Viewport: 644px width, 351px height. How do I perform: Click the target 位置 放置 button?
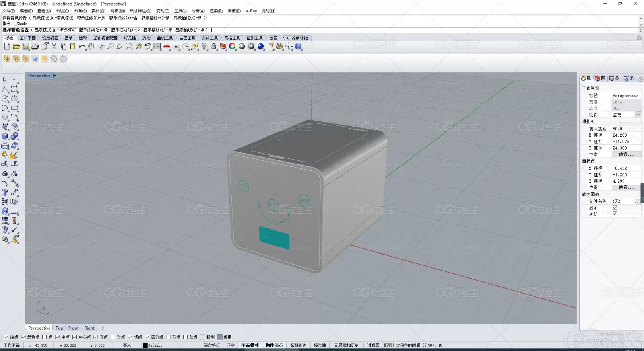click(626, 188)
